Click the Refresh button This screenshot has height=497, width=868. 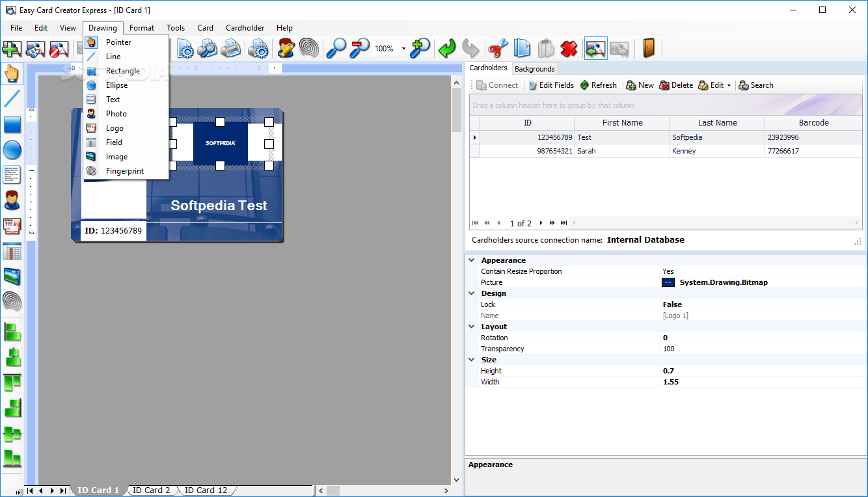click(x=598, y=85)
